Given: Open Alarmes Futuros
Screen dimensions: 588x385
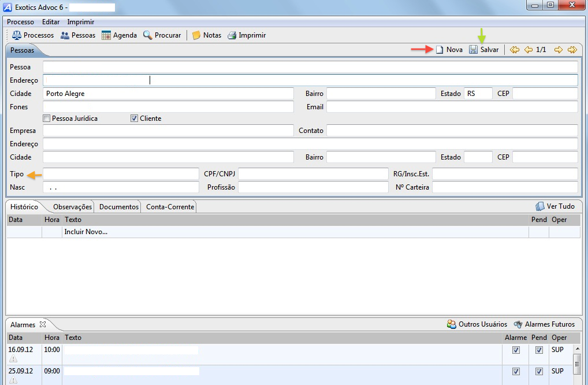Looking at the screenshot, I should pyautogui.click(x=544, y=324).
